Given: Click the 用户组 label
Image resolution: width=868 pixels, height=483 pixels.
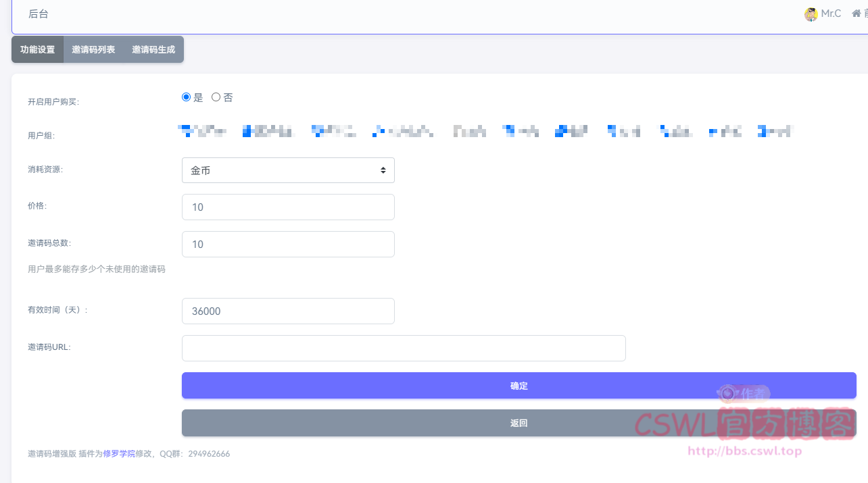Looking at the screenshot, I should coord(41,136).
